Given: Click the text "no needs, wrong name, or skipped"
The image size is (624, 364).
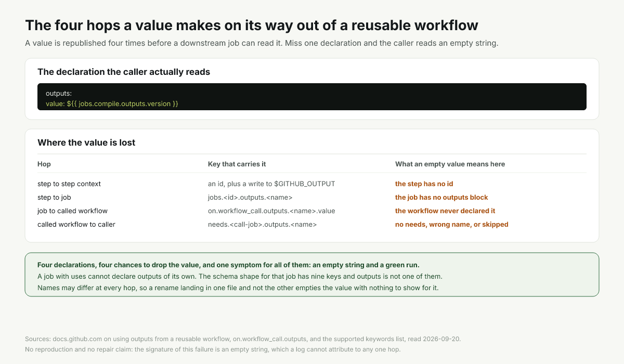Looking at the screenshot, I should pos(452,224).
